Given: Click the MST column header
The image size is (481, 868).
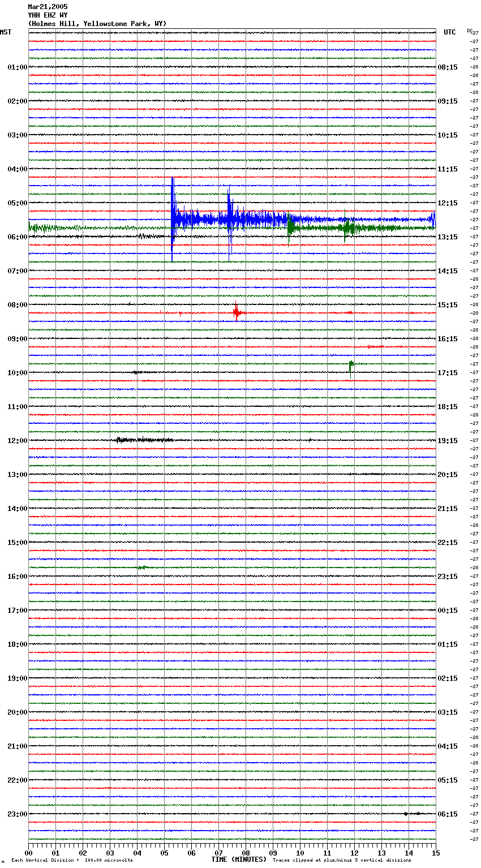Looking at the screenshot, I should [x=6, y=32].
